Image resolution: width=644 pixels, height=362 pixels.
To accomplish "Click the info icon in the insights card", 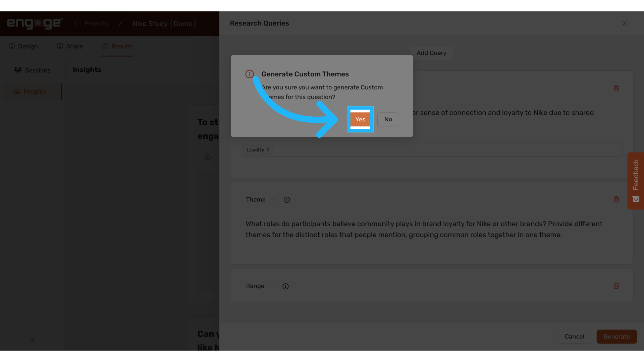I will pyautogui.click(x=208, y=157).
